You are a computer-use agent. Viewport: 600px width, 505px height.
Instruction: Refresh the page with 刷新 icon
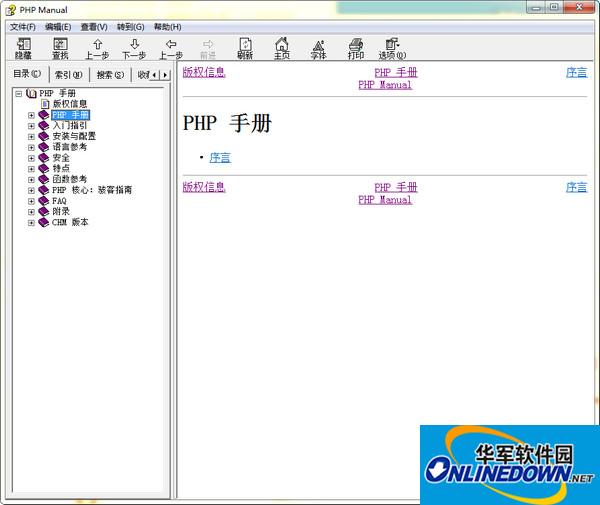click(245, 49)
